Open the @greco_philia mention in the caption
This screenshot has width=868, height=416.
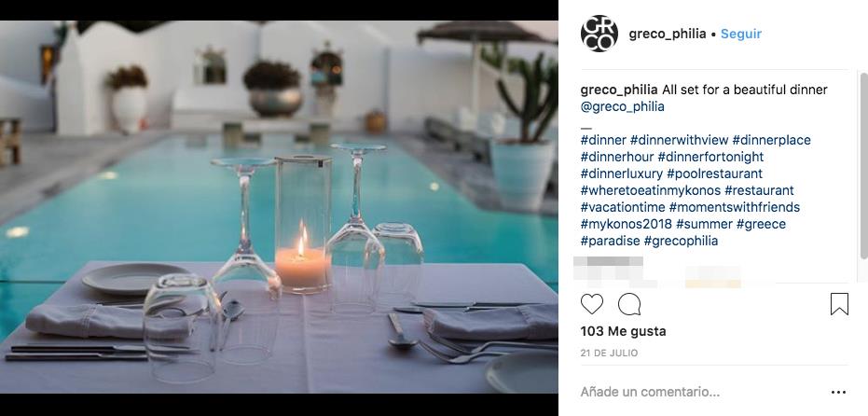622,106
